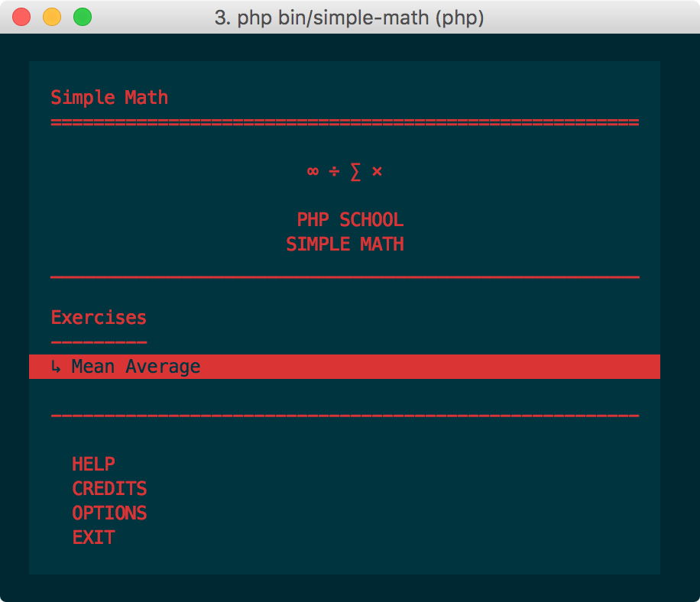This screenshot has height=602, width=700.
Task: Click the infinity symbol in the logo
Action: pos(313,171)
